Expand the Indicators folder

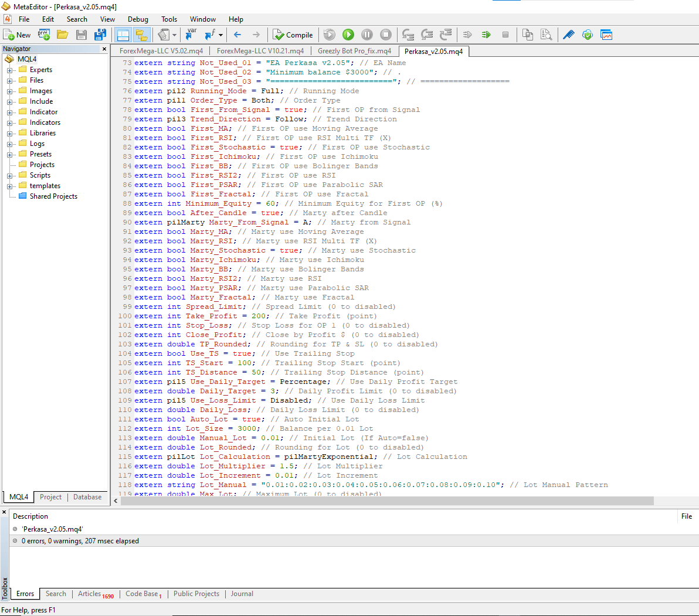(9, 123)
